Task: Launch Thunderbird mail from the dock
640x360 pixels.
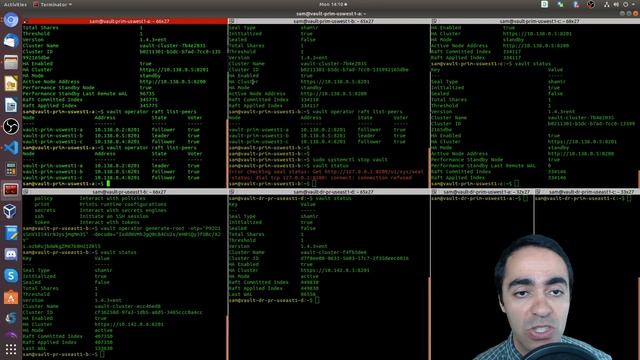Action: point(11,41)
